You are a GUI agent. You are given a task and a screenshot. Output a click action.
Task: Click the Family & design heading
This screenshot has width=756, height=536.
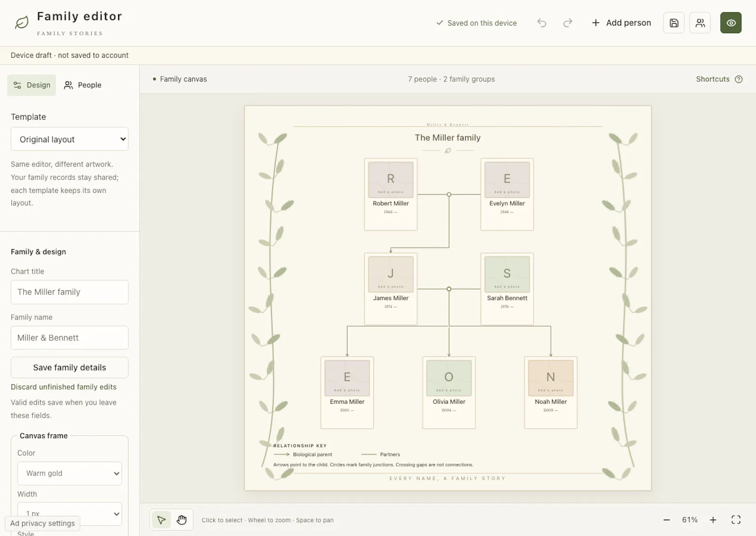[38, 252]
